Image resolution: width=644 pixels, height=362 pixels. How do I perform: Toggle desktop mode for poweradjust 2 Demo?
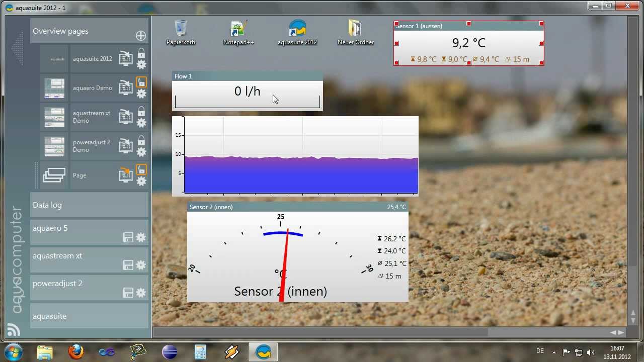[126, 146]
